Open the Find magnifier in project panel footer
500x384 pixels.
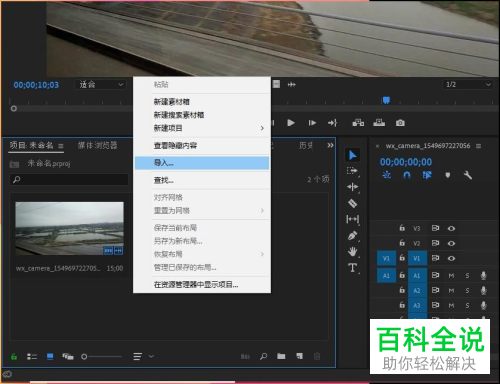coord(263,356)
